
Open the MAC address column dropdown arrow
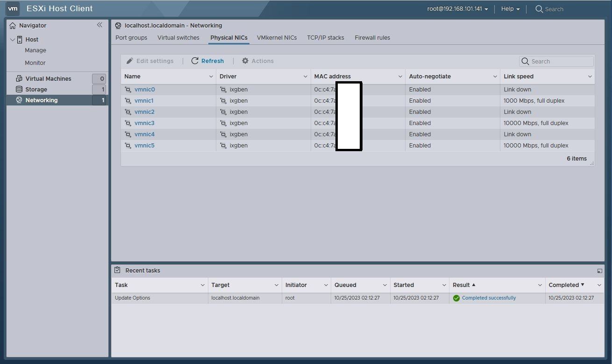tap(400, 77)
